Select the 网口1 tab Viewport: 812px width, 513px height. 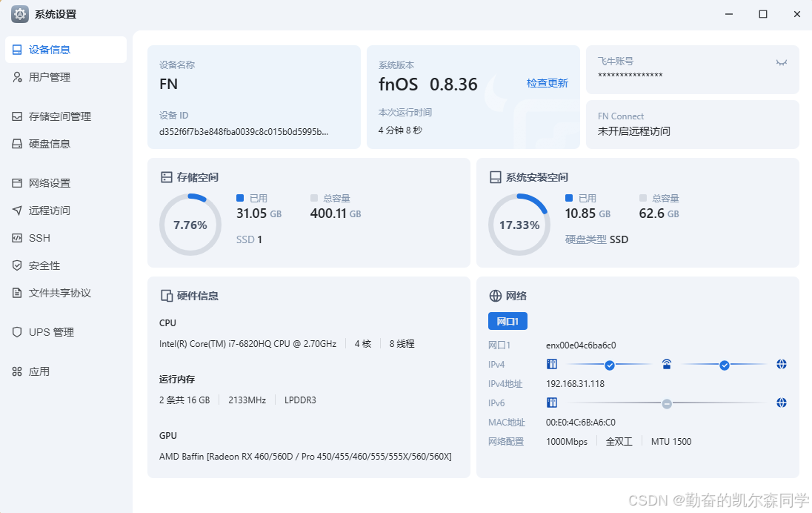tap(507, 321)
